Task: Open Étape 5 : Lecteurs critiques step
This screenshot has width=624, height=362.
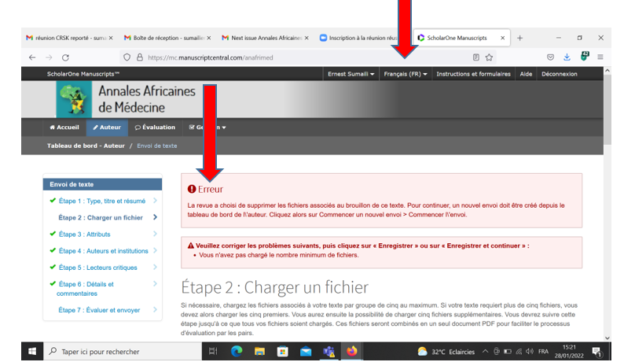Action: [98, 268]
